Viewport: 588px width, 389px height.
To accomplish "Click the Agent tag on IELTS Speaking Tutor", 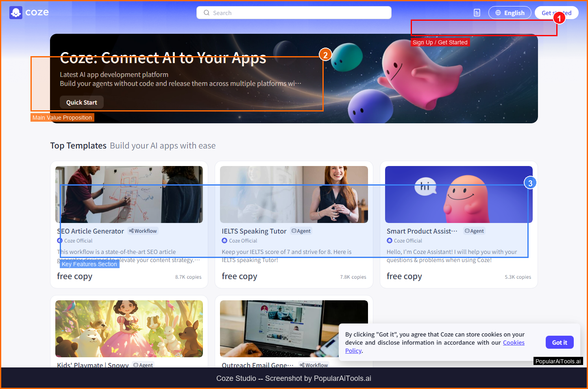I will 301,231.
